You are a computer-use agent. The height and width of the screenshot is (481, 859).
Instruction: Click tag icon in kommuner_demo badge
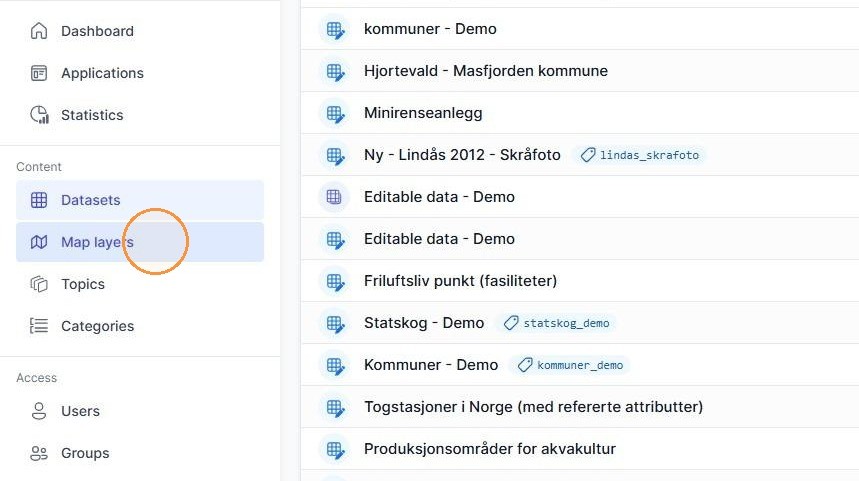click(x=525, y=365)
